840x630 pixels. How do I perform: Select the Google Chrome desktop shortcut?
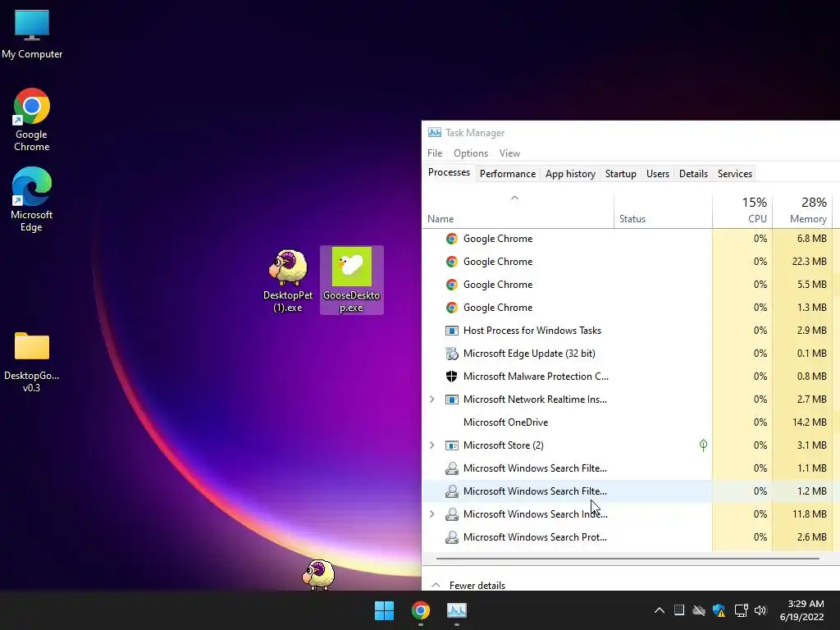point(32,120)
